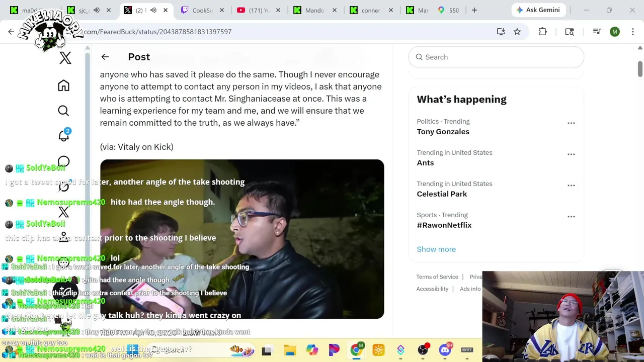Open more options for Celestial Park trend

point(571,186)
